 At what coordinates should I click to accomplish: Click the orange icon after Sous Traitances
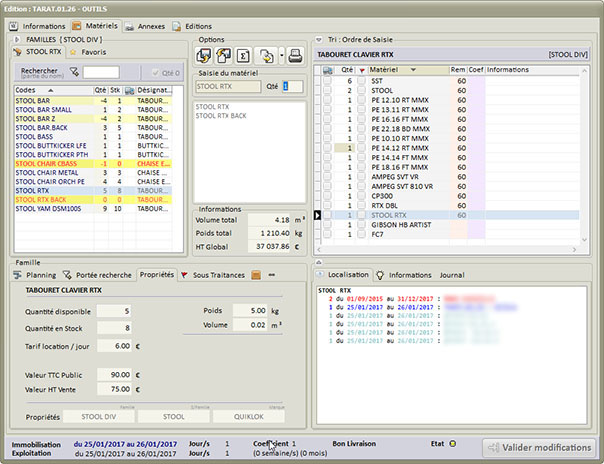tap(256, 274)
